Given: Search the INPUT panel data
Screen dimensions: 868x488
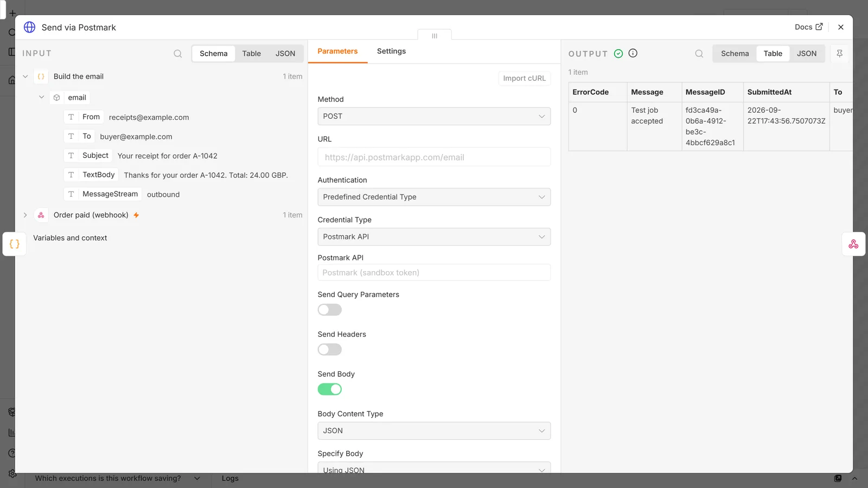Looking at the screenshot, I should point(177,54).
